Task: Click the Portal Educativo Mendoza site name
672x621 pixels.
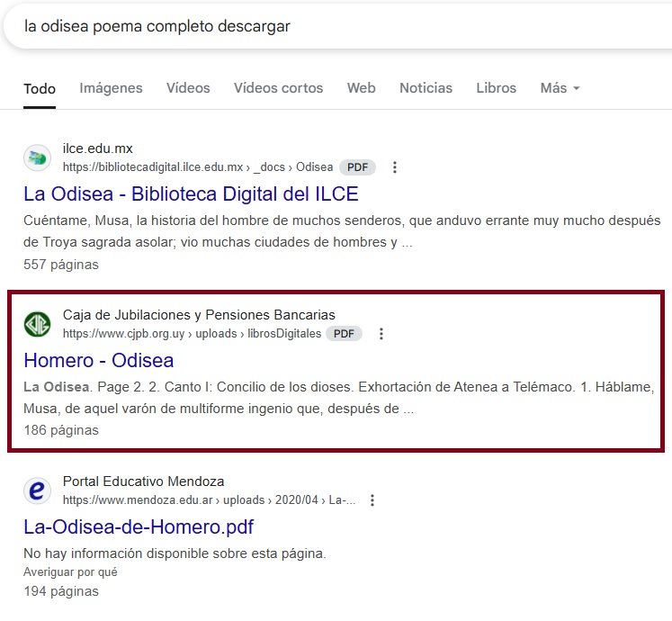Action: pos(143,481)
